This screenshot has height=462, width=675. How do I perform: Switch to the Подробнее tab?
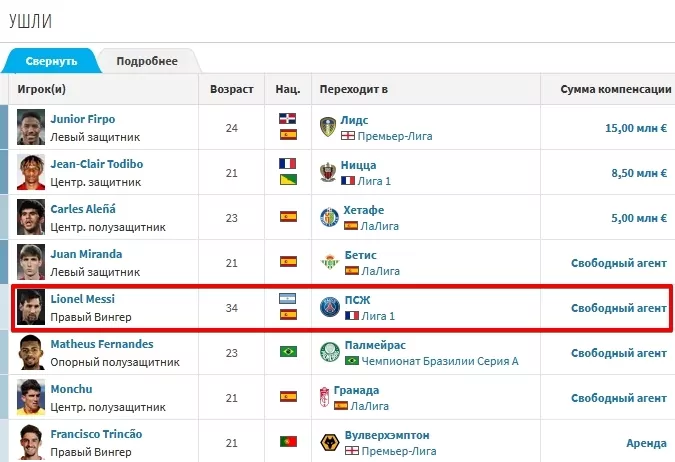(147, 61)
